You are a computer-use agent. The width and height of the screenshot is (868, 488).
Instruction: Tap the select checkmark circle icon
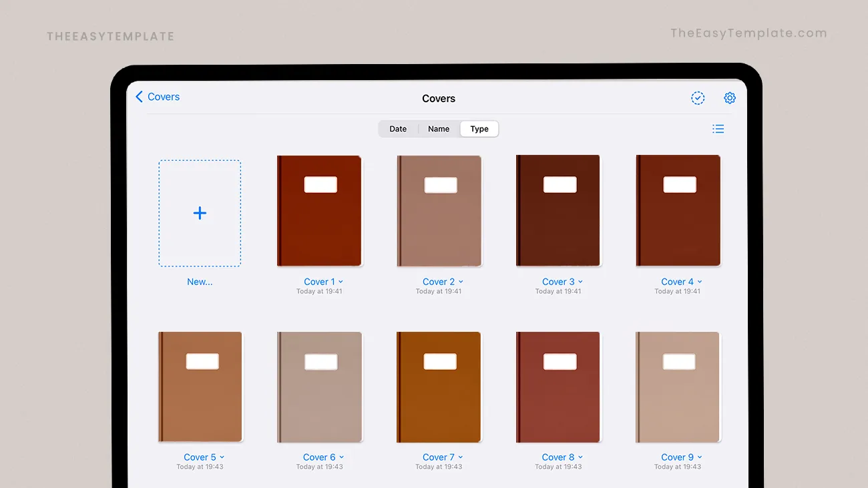[697, 98]
